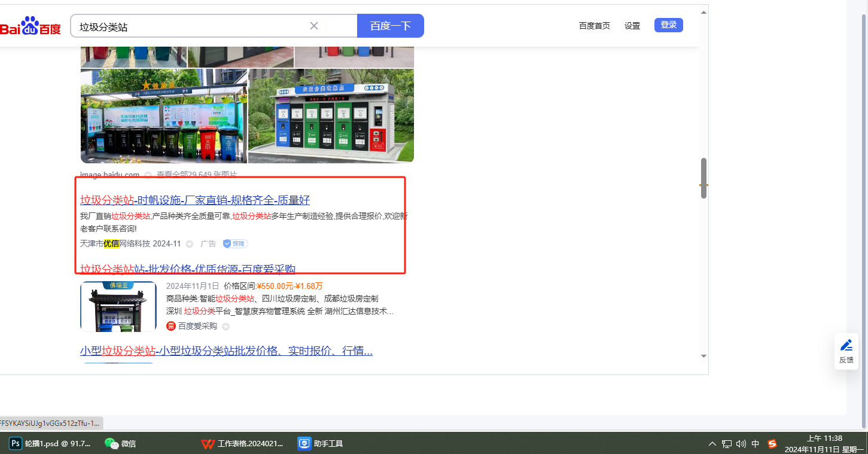Click the red 百度爱采购 source icon
The width and height of the screenshot is (868, 454).
(x=171, y=326)
